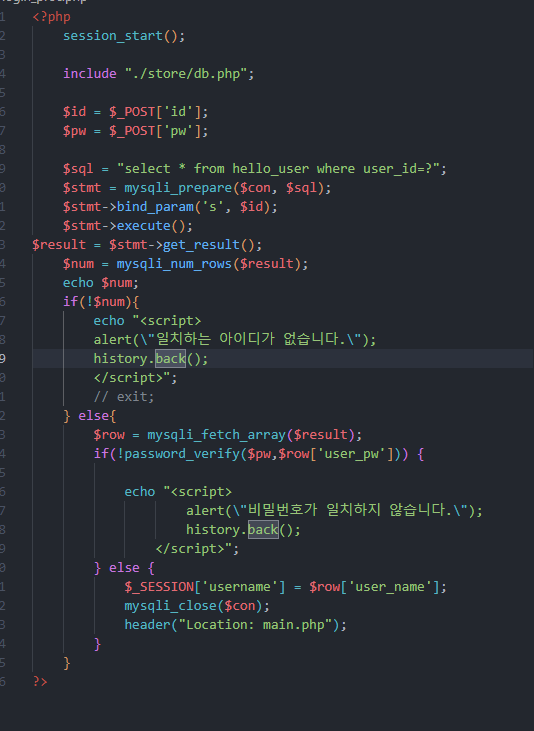Click the SQL select query string
The width and height of the screenshot is (534, 731).
coord(278,169)
